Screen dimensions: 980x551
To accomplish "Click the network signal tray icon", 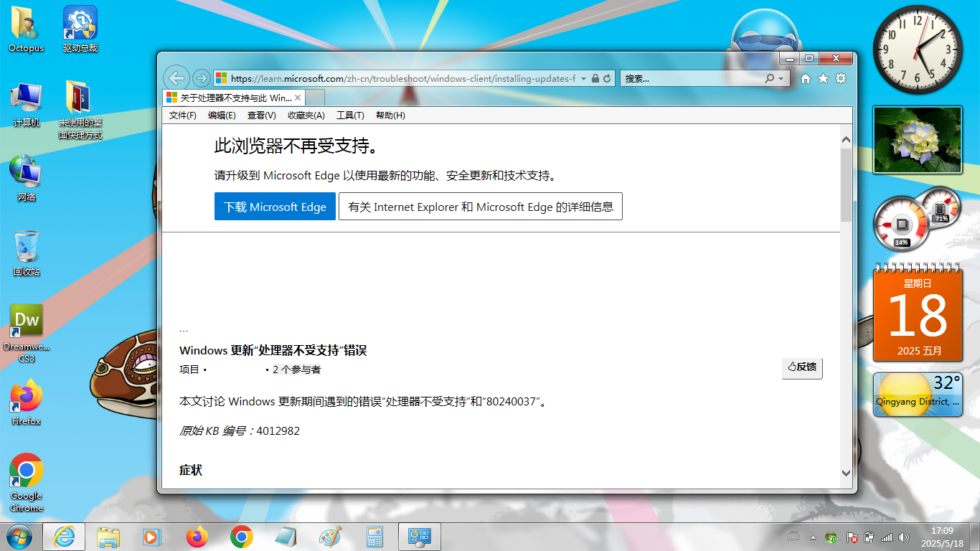I will 886,537.
